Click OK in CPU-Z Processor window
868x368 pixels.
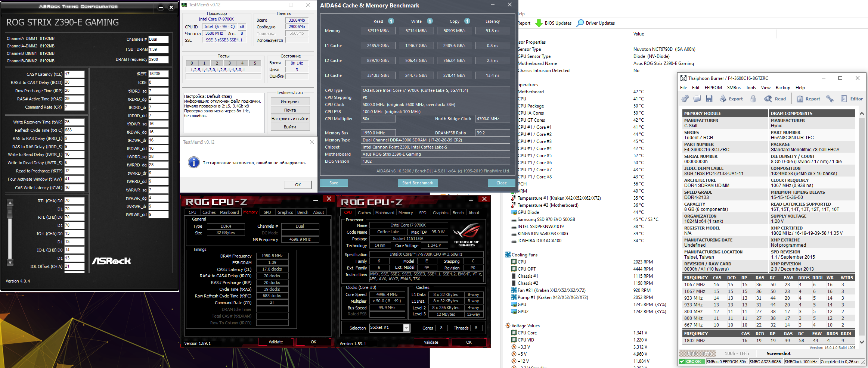click(x=469, y=342)
